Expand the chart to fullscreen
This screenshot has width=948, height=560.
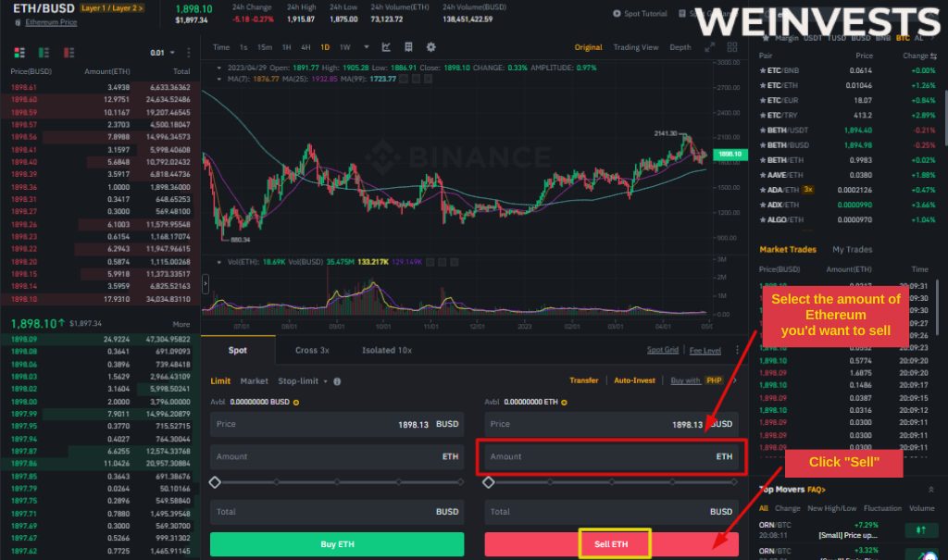[x=710, y=47]
